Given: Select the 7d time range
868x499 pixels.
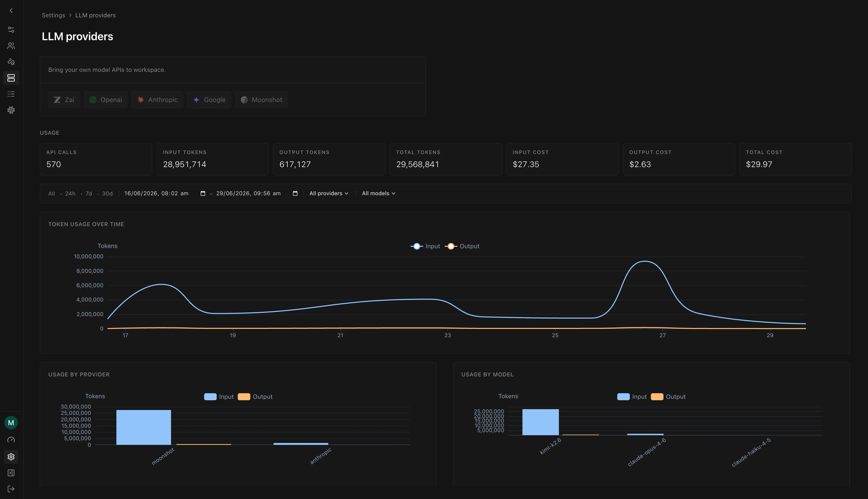Looking at the screenshot, I should (x=89, y=194).
